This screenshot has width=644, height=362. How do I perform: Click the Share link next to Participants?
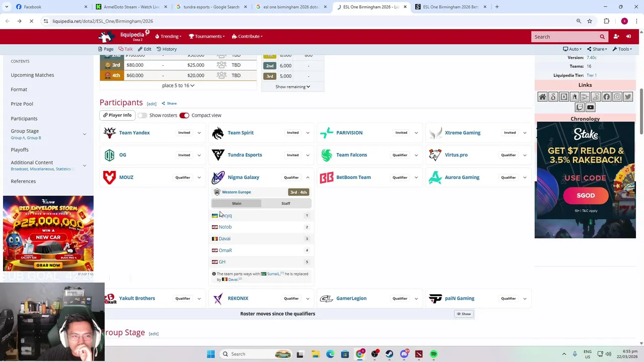[169, 104]
